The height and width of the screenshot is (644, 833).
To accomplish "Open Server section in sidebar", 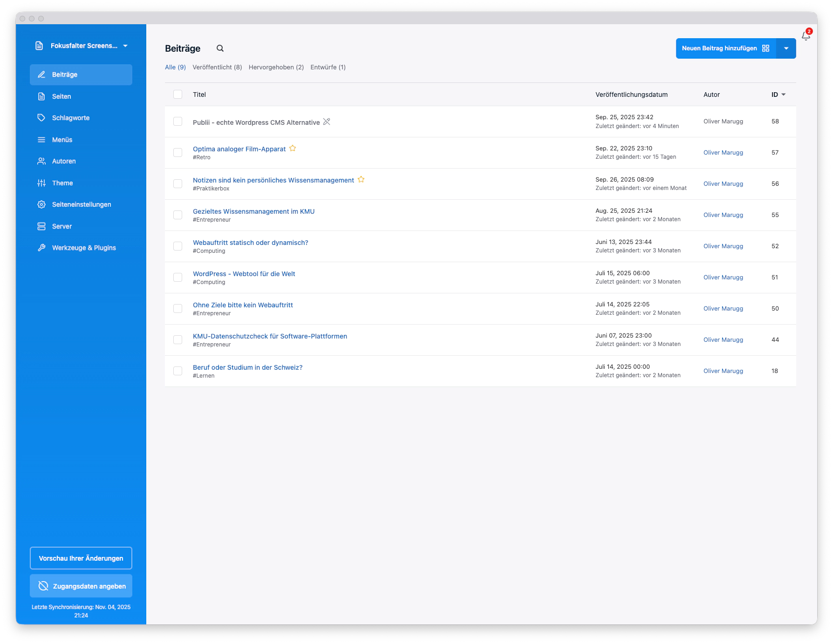I will point(61,226).
